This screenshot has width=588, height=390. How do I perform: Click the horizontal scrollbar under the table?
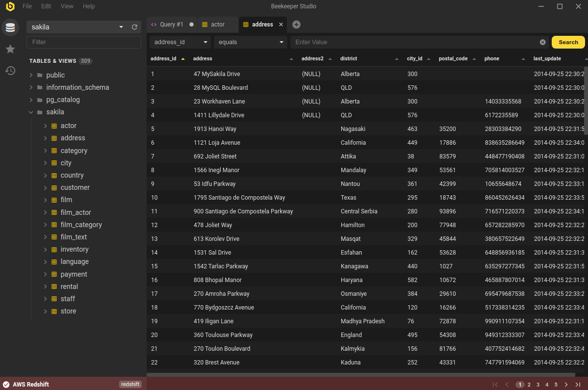click(x=361, y=375)
